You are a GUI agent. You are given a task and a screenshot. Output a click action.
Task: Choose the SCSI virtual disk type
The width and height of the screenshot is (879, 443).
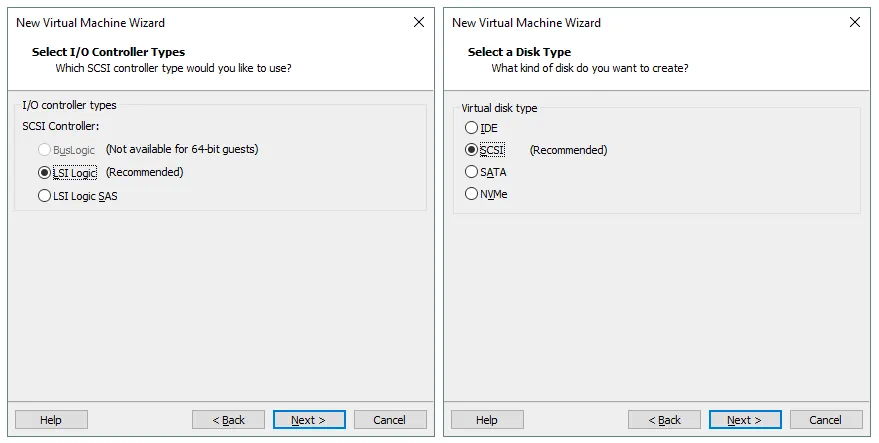pos(472,150)
